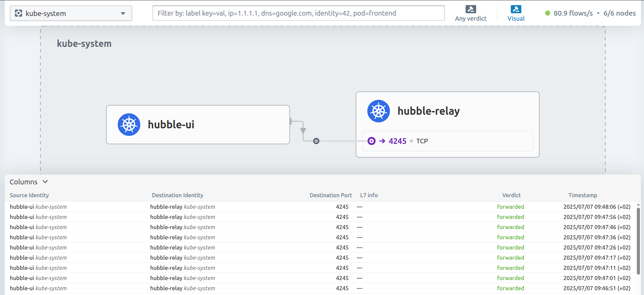Select the flow row at 09:47:26
Image resolution: width=644 pixels, height=295 pixels.
click(x=320, y=247)
